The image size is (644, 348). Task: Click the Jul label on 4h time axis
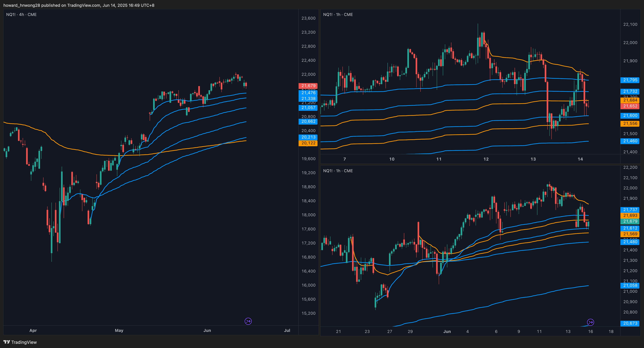[x=287, y=330]
